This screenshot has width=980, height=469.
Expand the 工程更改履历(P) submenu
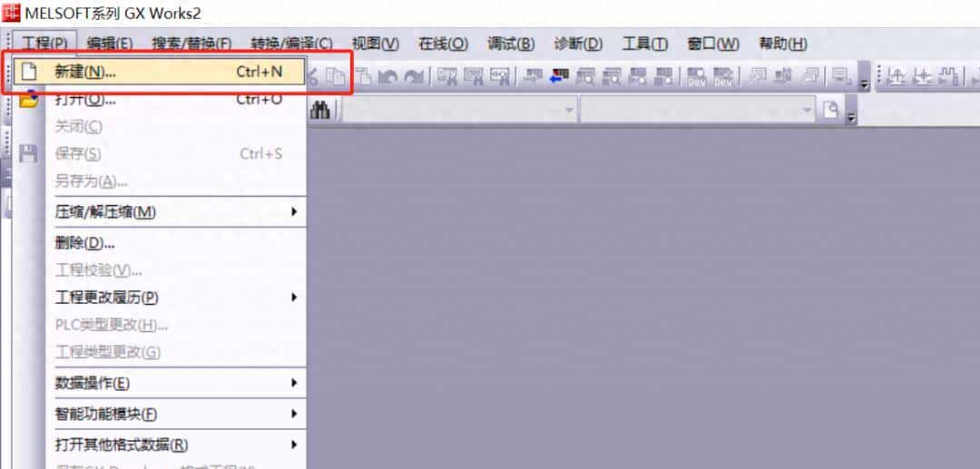pos(160,298)
